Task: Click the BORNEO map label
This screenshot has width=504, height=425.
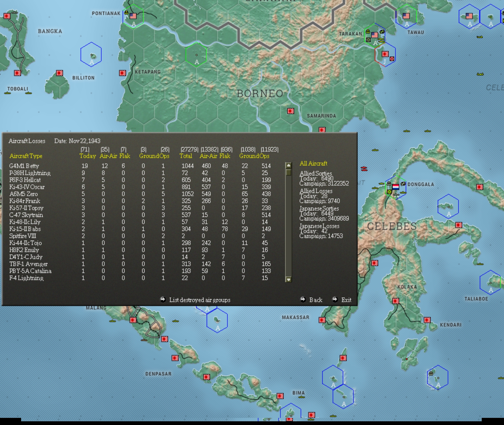Action: 260,93
